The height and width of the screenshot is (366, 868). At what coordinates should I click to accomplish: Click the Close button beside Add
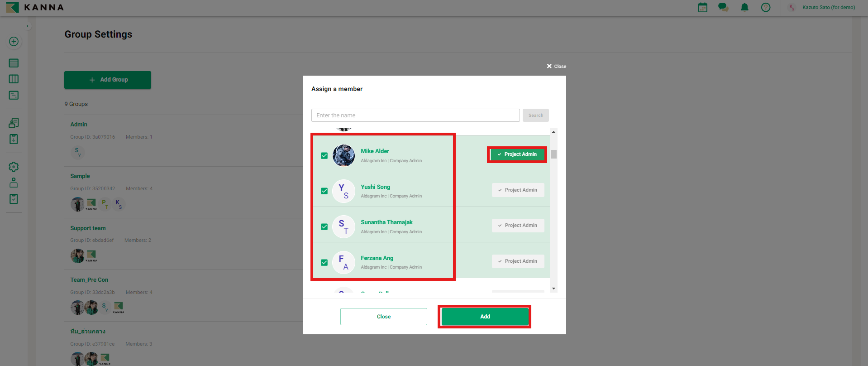click(x=383, y=317)
